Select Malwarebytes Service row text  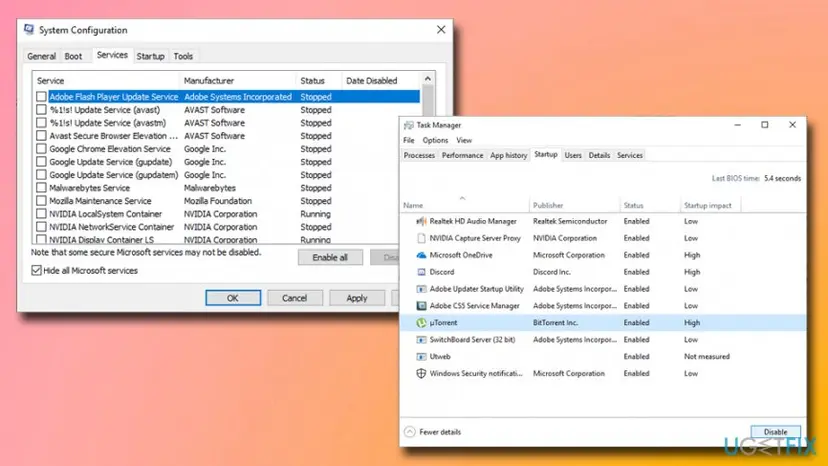coord(89,188)
